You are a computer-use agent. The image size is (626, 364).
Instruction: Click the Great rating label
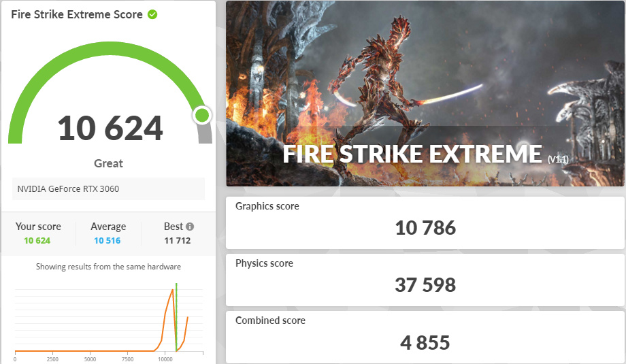pos(108,163)
